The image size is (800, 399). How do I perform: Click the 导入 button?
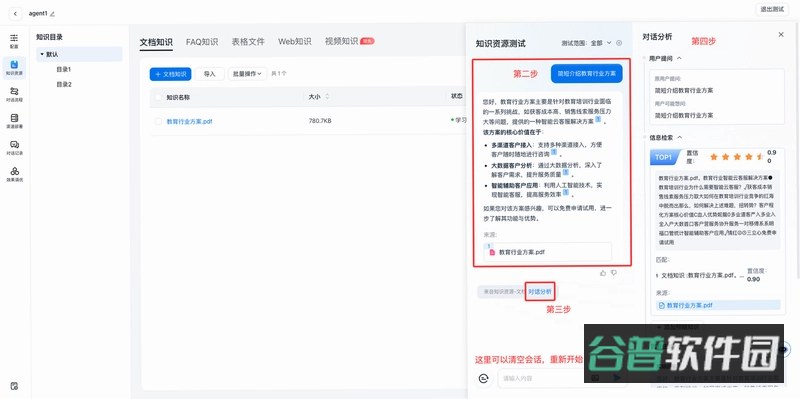coord(210,74)
